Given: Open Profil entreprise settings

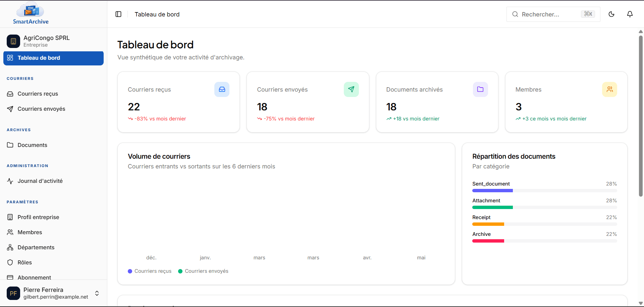Looking at the screenshot, I should point(53,217).
